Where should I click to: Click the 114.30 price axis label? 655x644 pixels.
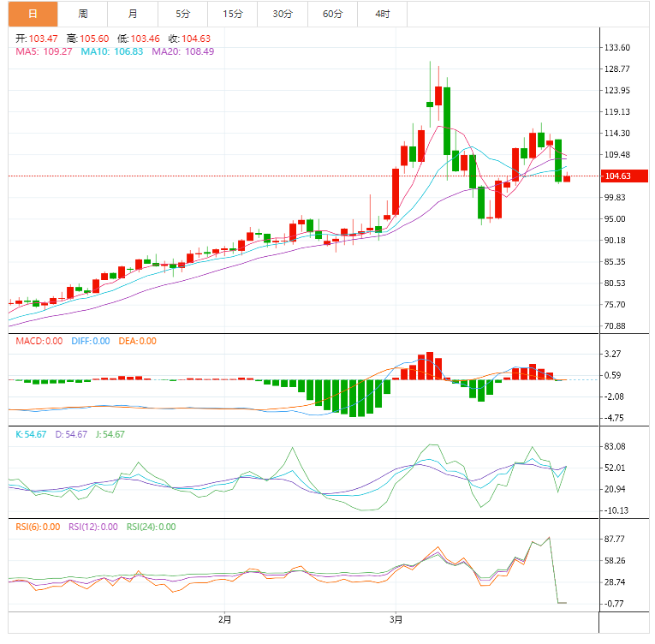click(x=617, y=134)
